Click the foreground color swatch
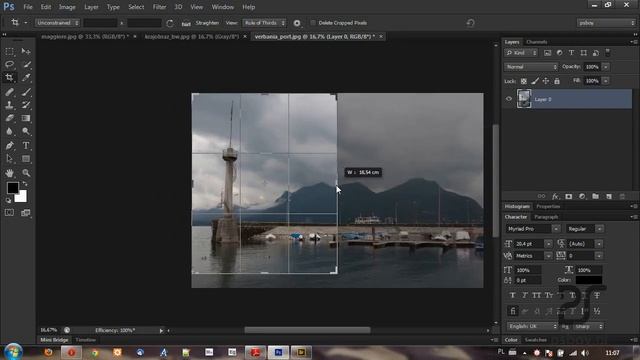The width and height of the screenshot is (640, 360). point(12,188)
